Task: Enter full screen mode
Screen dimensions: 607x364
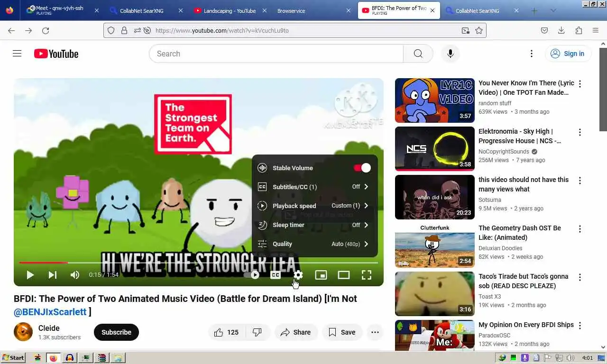Action: (x=367, y=275)
